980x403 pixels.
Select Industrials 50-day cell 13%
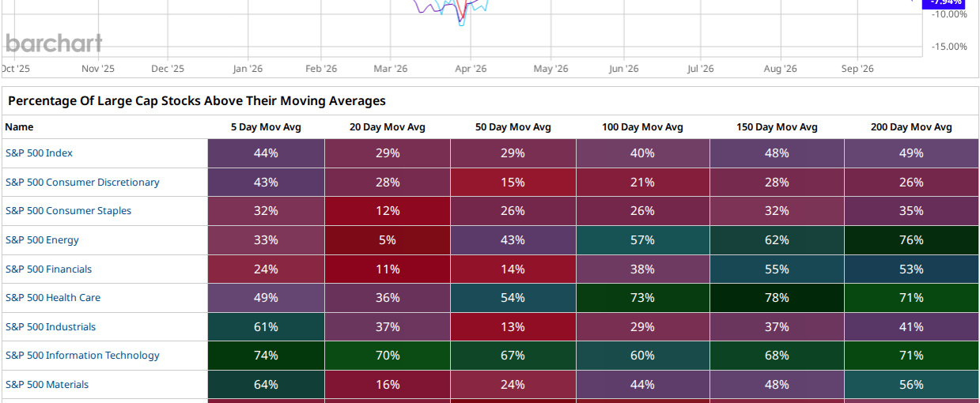tap(513, 327)
